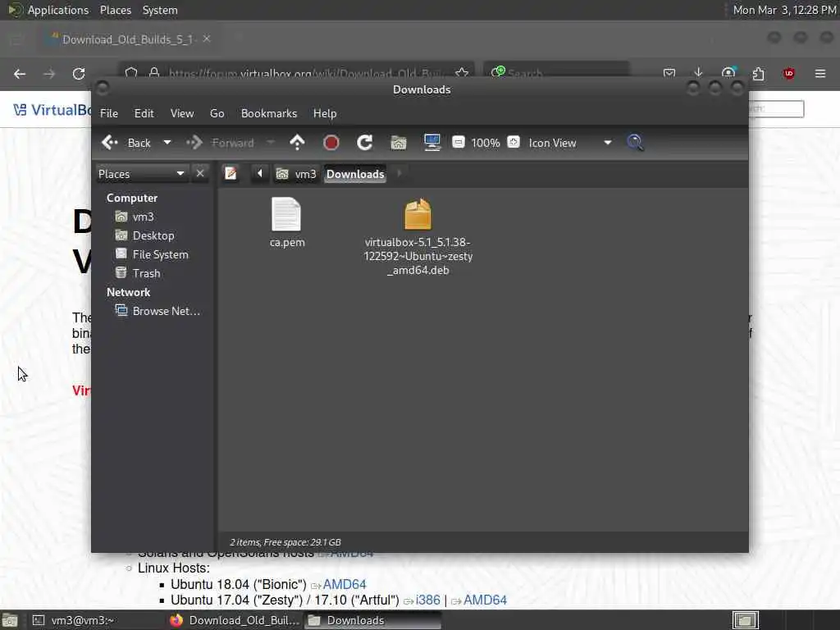Open the Go menu

(217, 113)
